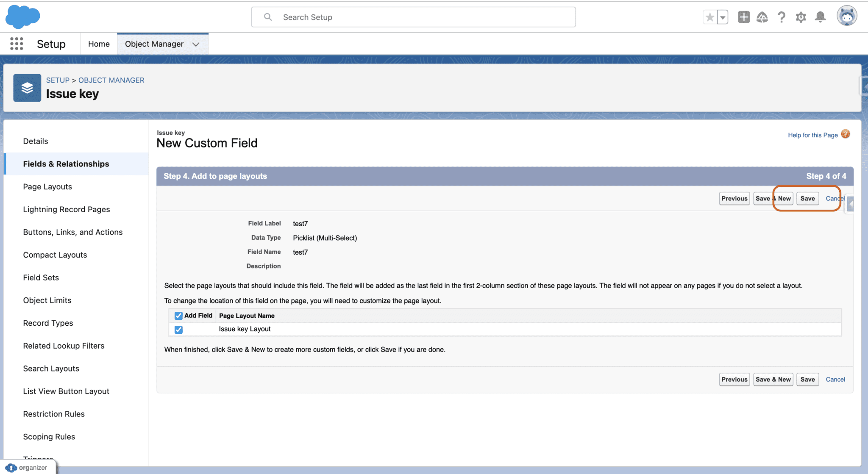Uncheck the Add Field header checkbox
The width and height of the screenshot is (868, 474).
(x=178, y=316)
